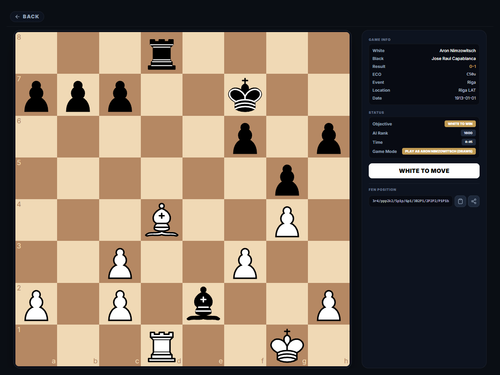Screen dimensions: 500x375
Task: Click the 'Status' section heading
Action: (x=376, y=113)
